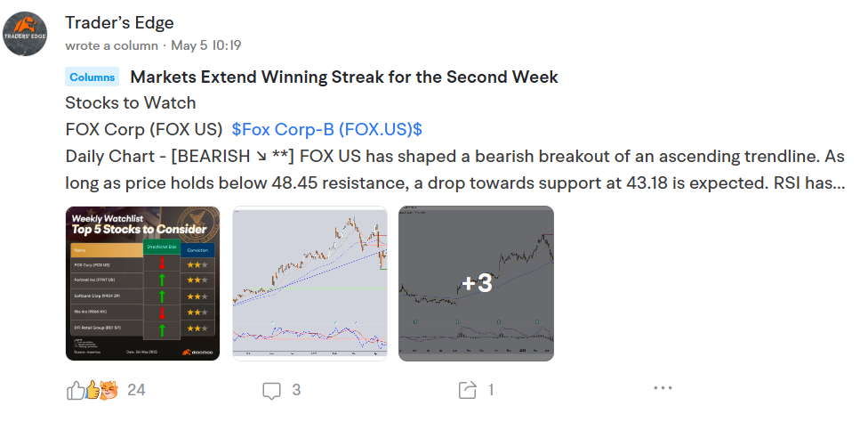Screen dimensions: 868x422
Task: Open the Weekly Watchlist Top 5 Stocks image
Action: pos(143,283)
